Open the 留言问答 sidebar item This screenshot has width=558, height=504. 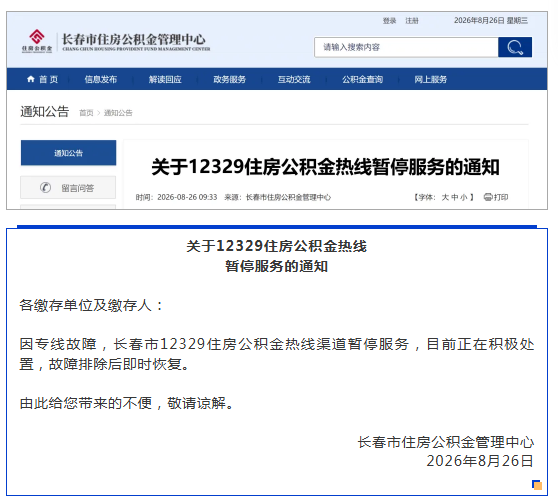68,187
